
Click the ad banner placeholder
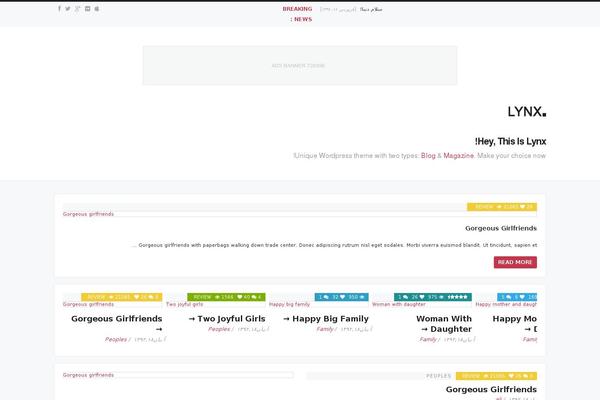(300, 65)
